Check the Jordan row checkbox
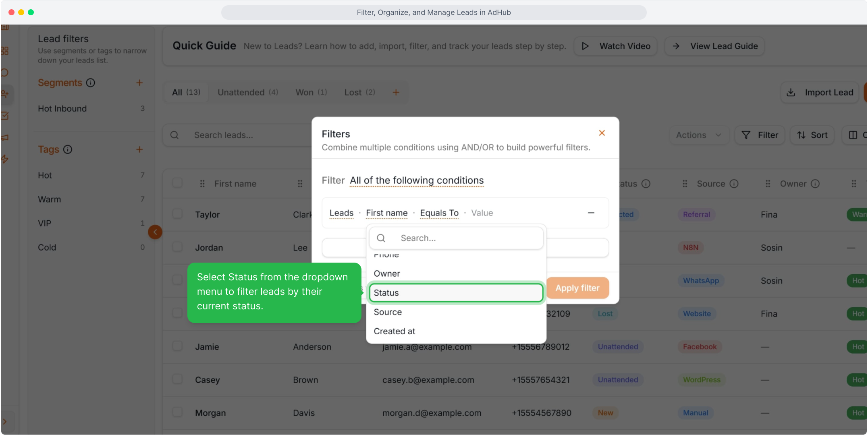Viewport: 868px width, 435px height. click(177, 247)
